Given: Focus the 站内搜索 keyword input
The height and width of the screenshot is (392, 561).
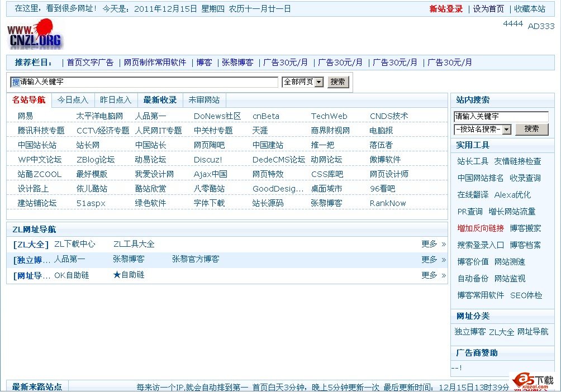Looking at the screenshot, I should [x=501, y=116].
